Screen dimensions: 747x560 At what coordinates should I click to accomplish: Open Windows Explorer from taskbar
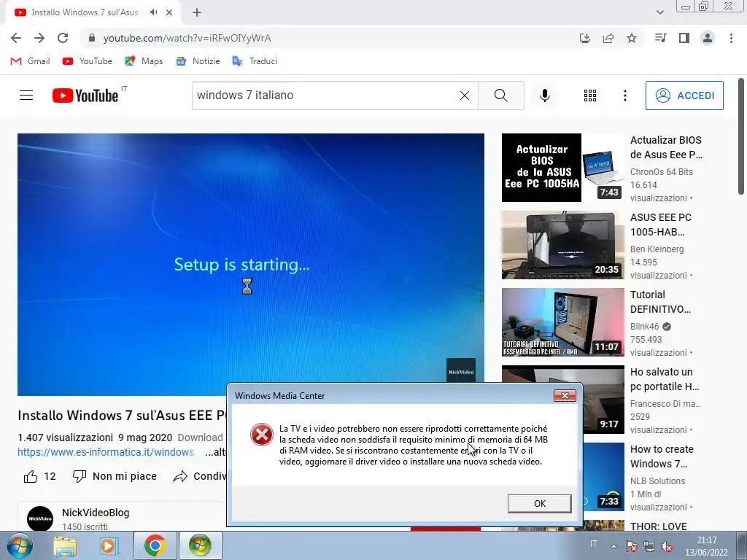tap(65, 545)
